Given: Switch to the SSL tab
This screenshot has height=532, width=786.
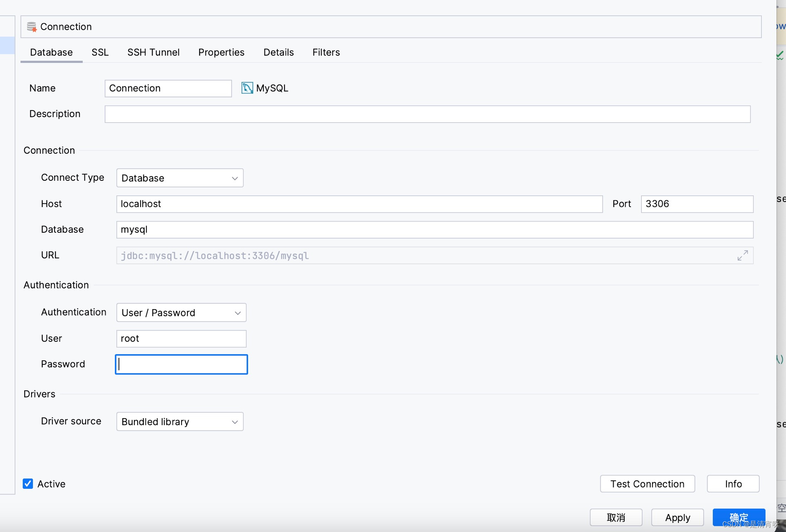Looking at the screenshot, I should click(x=100, y=52).
